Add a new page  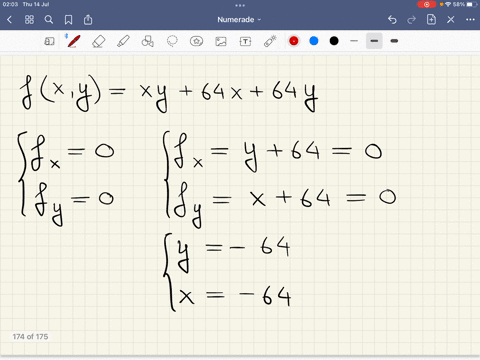tap(431, 20)
